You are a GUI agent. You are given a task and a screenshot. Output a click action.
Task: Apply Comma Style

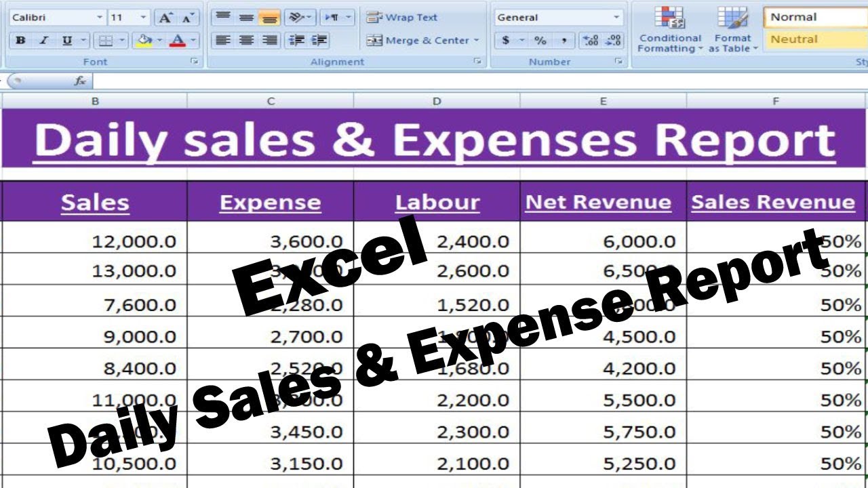564,41
